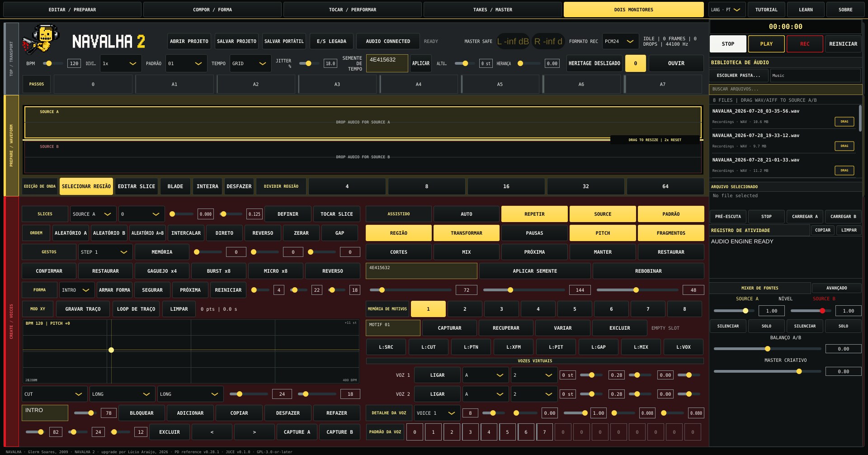This screenshot has height=455, width=868.
Task: Adjust the BPM slider
Action: click(53, 63)
